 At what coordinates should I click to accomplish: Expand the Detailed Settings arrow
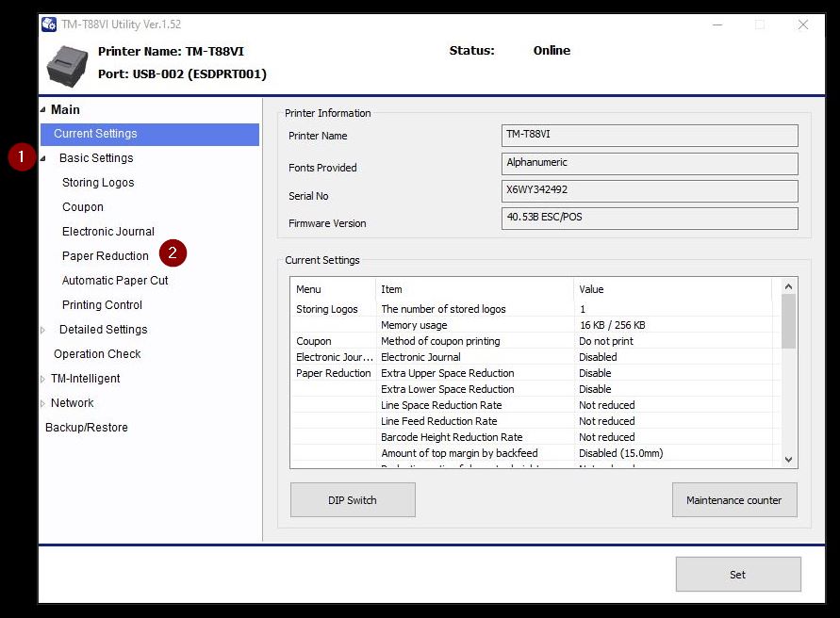coord(42,330)
